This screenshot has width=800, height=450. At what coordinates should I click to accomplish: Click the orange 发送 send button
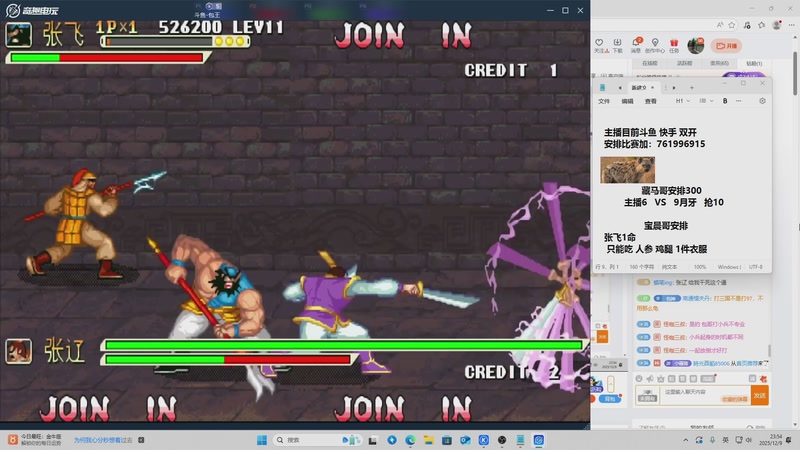click(x=760, y=395)
